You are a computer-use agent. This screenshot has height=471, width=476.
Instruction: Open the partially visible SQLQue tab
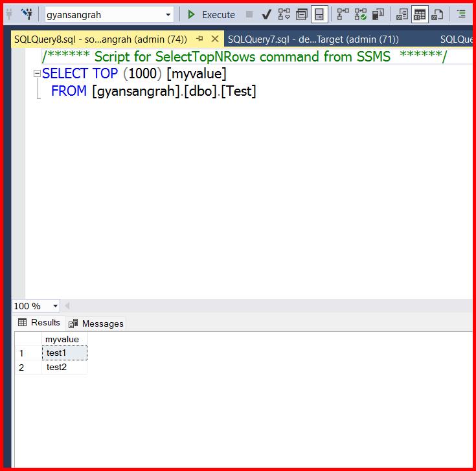tap(457, 39)
